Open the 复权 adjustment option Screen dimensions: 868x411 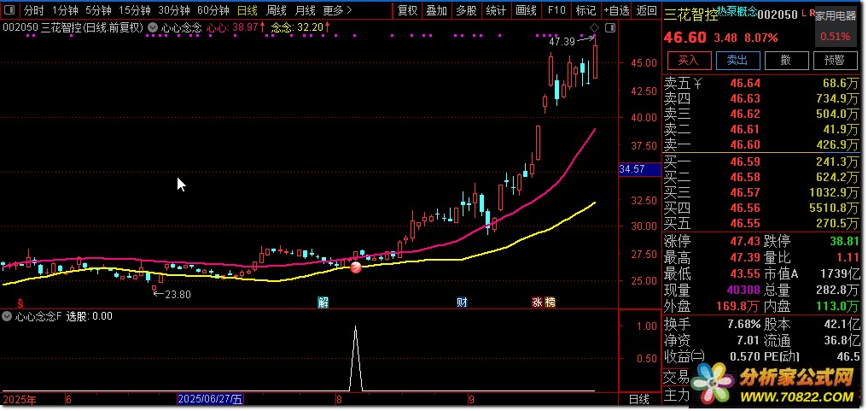pyautogui.click(x=407, y=10)
